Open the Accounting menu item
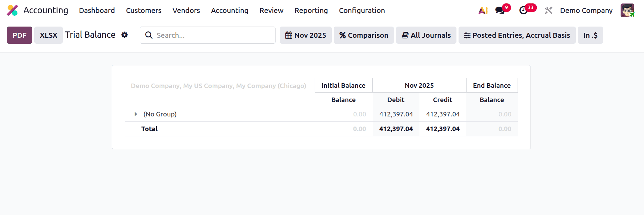 pyautogui.click(x=229, y=10)
